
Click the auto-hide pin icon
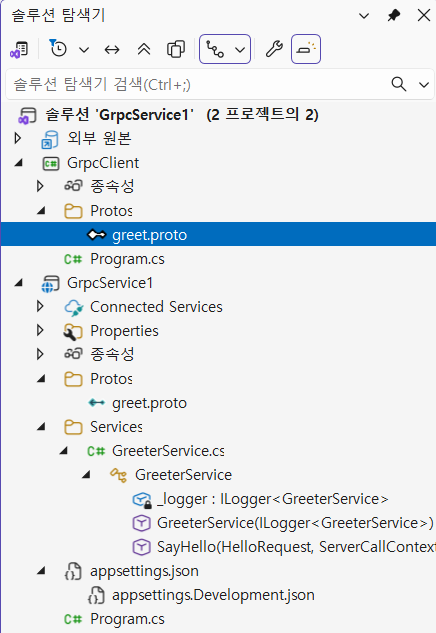click(x=393, y=16)
